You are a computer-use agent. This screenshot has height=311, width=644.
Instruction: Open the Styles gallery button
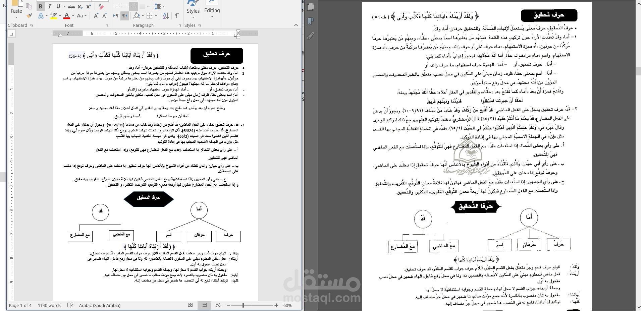tap(193, 9)
